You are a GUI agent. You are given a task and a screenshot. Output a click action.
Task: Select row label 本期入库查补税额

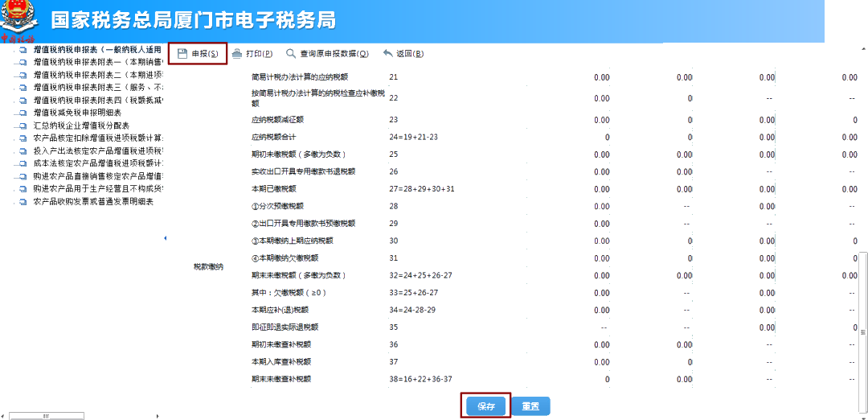click(x=281, y=362)
